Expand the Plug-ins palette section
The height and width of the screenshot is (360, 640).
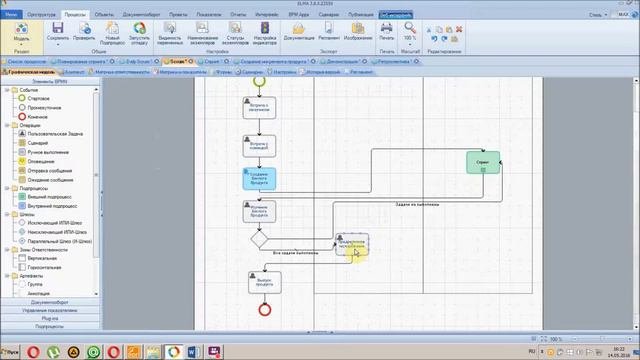point(50,318)
